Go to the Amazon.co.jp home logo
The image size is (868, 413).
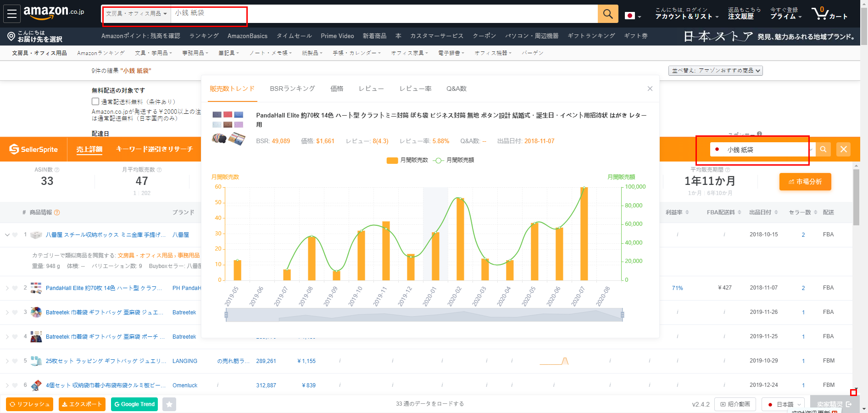coord(54,12)
